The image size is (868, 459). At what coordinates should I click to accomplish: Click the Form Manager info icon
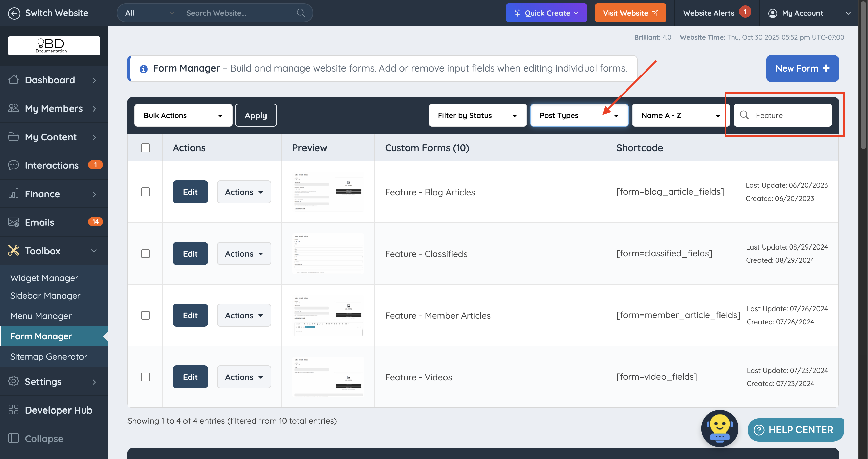click(144, 69)
